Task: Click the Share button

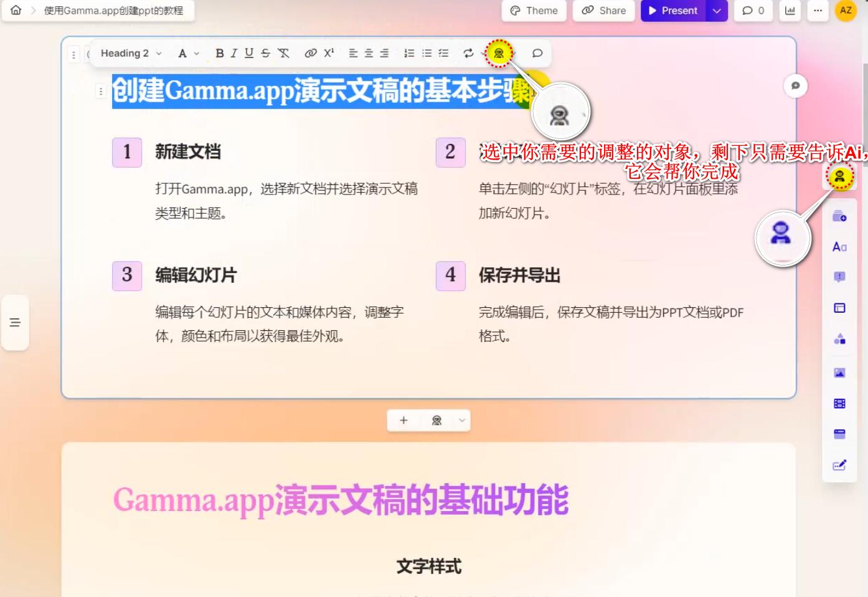Action: click(x=603, y=10)
